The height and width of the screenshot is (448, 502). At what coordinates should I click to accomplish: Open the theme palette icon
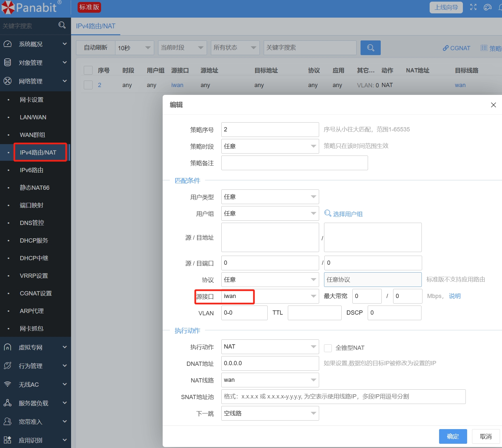[x=487, y=7]
